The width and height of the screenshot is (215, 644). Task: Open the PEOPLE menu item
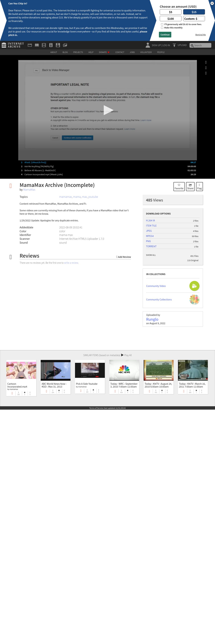tap(161, 52)
